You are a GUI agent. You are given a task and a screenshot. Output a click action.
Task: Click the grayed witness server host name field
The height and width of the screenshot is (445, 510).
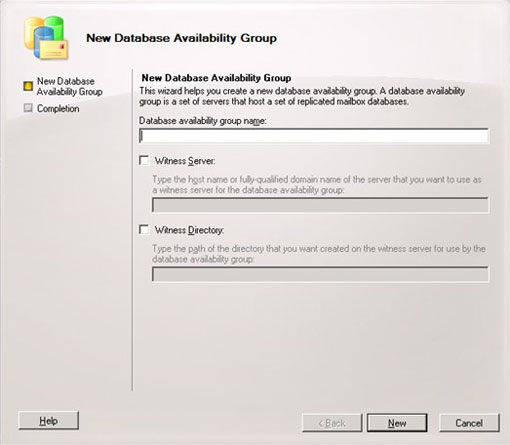[x=320, y=205]
